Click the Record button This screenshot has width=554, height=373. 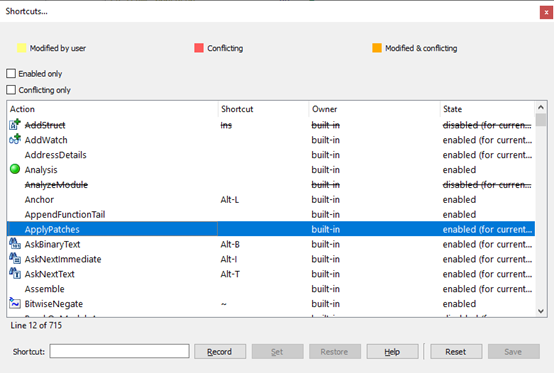click(x=220, y=352)
